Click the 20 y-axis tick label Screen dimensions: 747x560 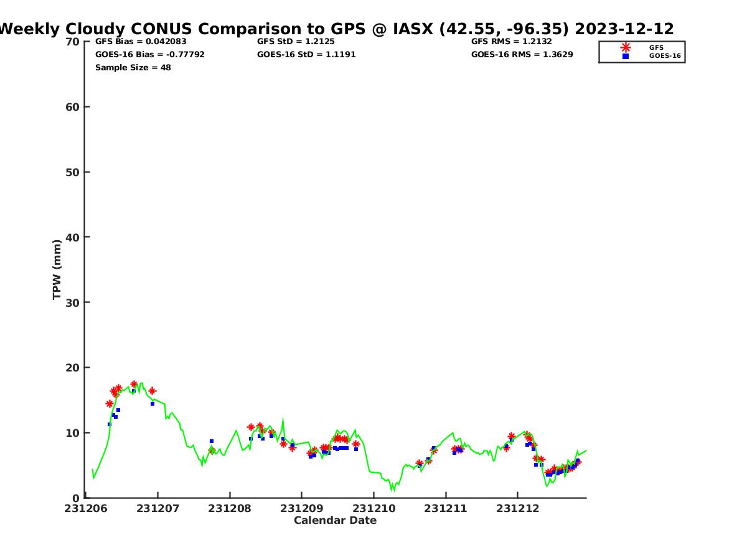73,368
